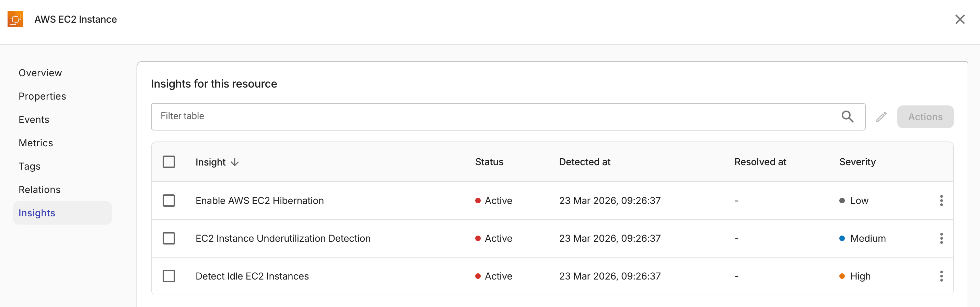Screen dimensions: 980x307
Task: Click the AWS EC2 Instance title text
Action: click(x=75, y=19)
